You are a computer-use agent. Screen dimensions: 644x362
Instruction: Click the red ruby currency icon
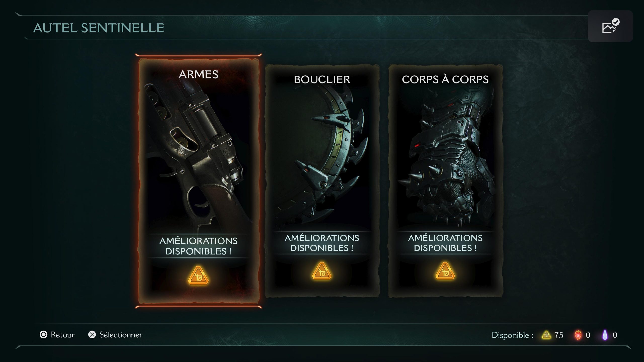[578, 335]
